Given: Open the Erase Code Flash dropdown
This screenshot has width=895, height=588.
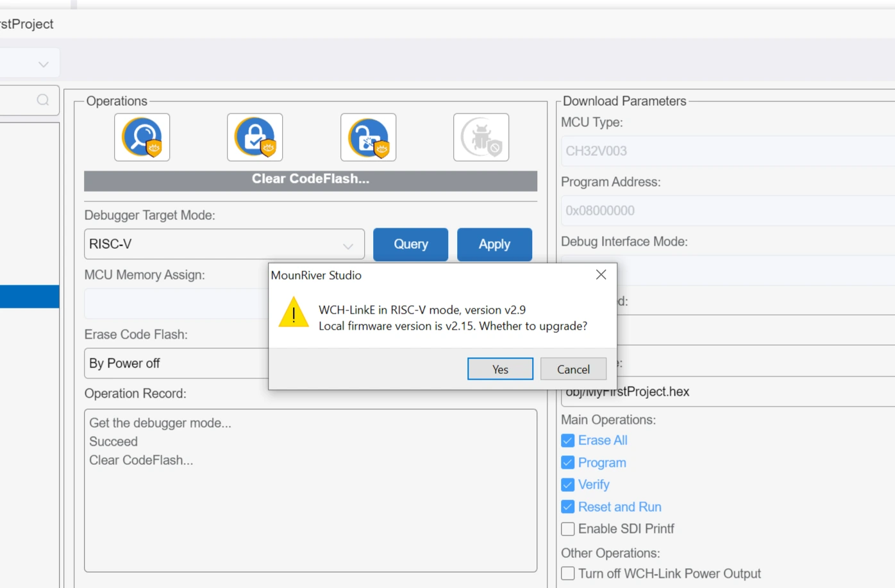Looking at the screenshot, I should click(x=176, y=364).
